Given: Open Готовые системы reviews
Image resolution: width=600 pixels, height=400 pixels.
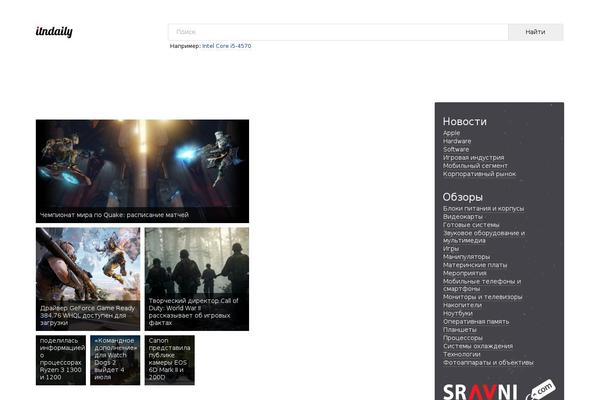Looking at the screenshot, I should pos(471,225).
